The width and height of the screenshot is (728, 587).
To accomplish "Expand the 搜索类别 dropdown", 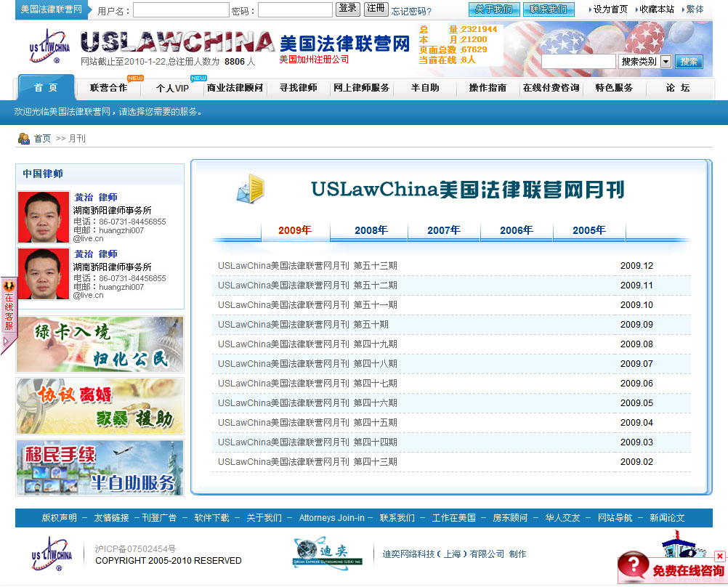I will point(645,61).
